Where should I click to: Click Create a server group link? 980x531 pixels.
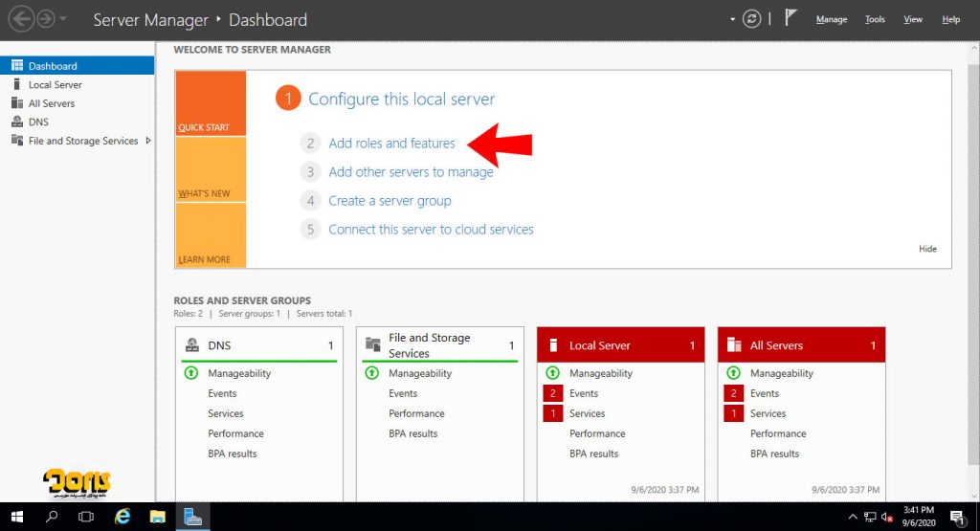(x=390, y=201)
